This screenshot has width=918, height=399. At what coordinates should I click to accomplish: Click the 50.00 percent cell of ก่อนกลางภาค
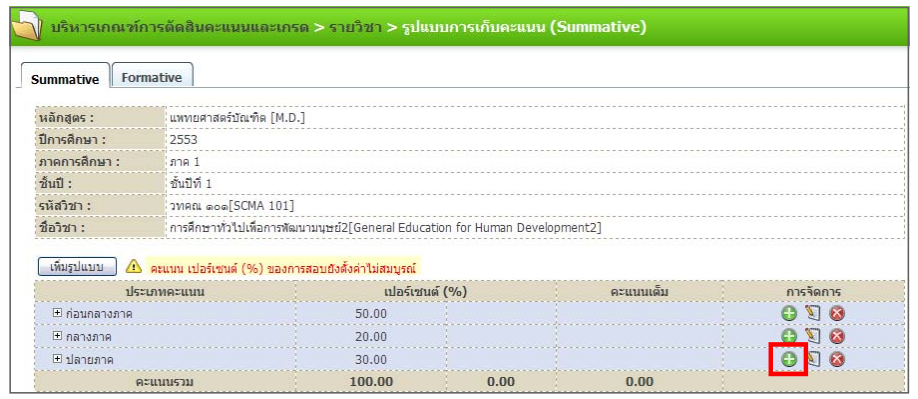371,314
